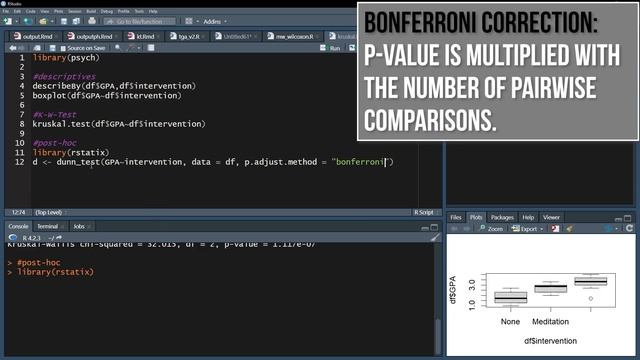Click the New File icon
This screenshot has height=360, width=640.
point(7,21)
